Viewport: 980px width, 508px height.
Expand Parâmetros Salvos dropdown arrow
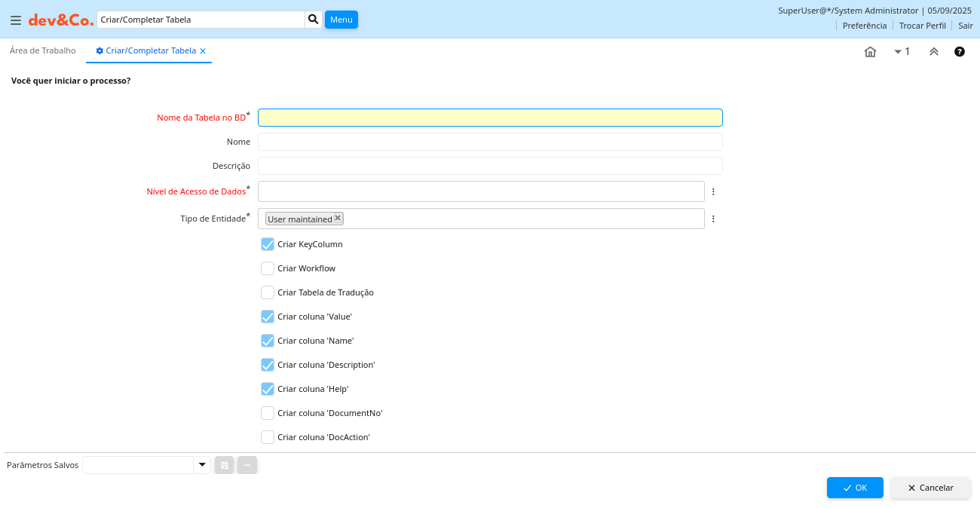pos(202,465)
